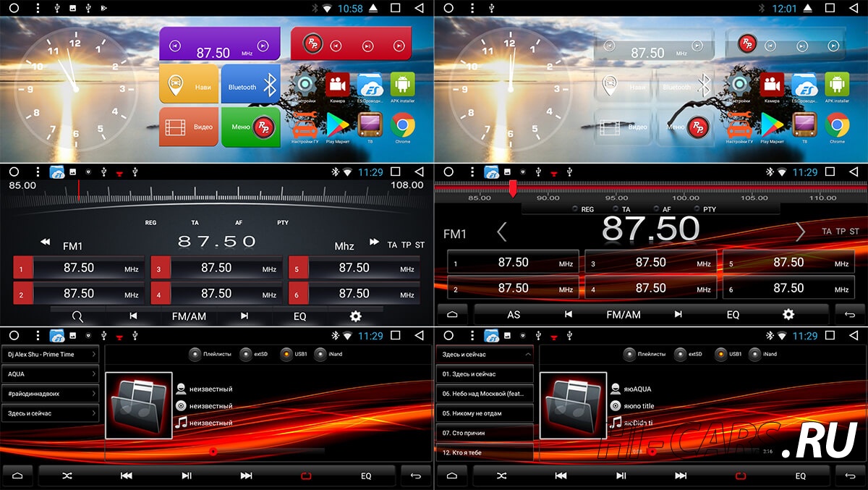Screen dimensions: 868x490
Task: Tap right chevron beside frequency in red radio screen
Action: coord(800,232)
